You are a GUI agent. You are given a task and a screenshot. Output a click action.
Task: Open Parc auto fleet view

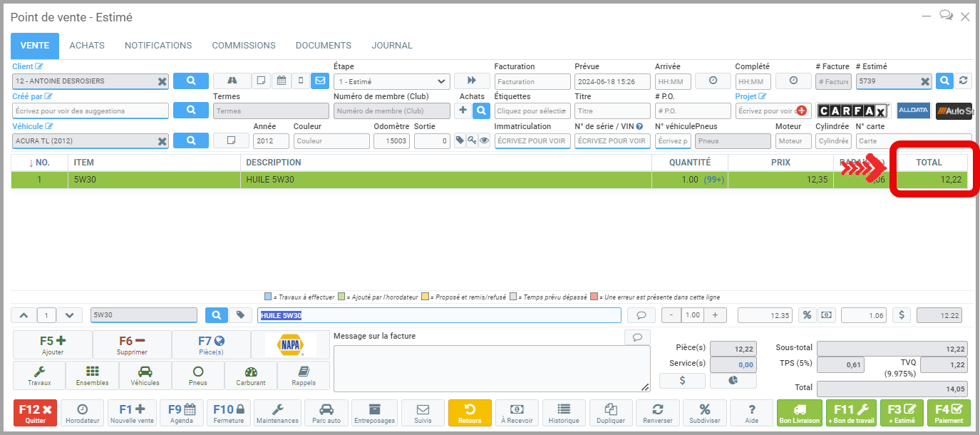pyautogui.click(x=326, y=413)
